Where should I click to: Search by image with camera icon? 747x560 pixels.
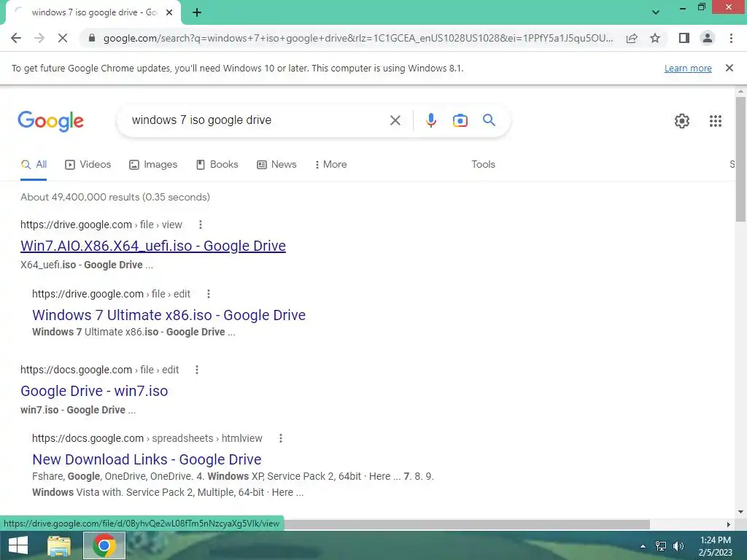[x=460, y=120]
